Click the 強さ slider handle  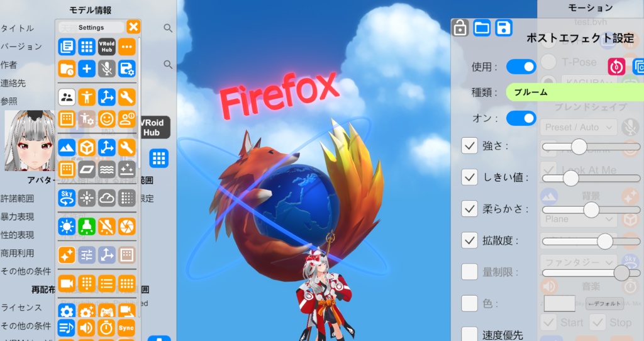coord(579,147)
